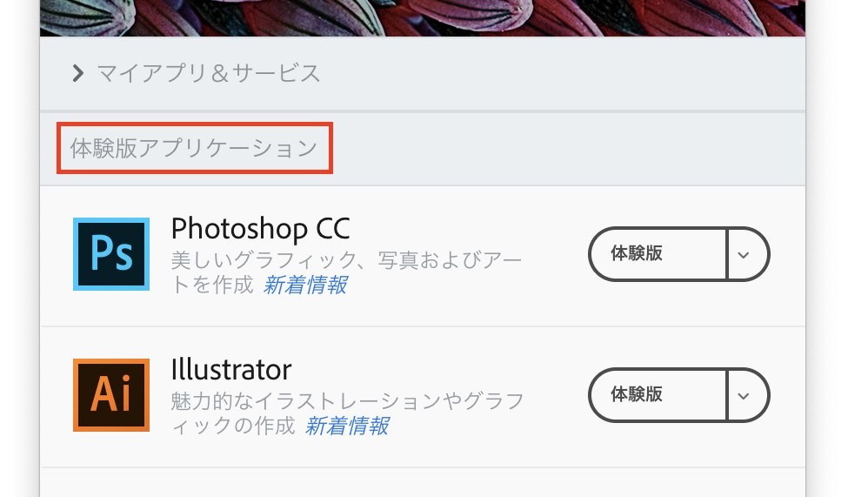868x497 pixels.
Task: Click the Photoshop CC title text
Action: point(260,228)
